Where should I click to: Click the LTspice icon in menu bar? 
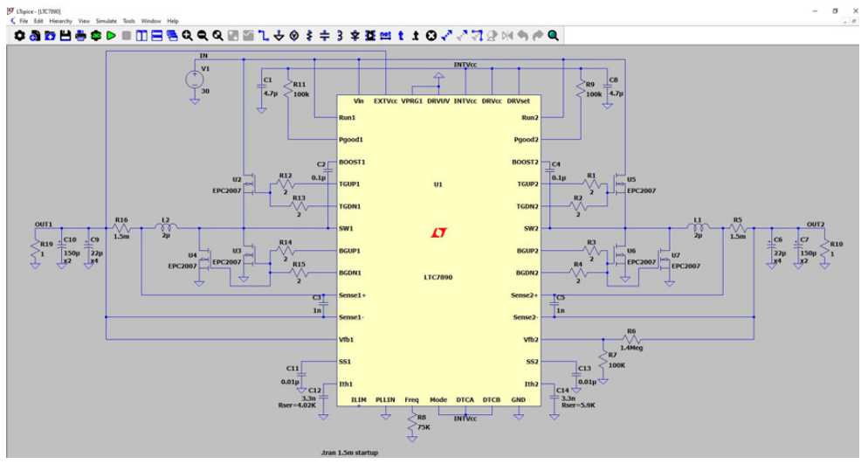(13, 21)
